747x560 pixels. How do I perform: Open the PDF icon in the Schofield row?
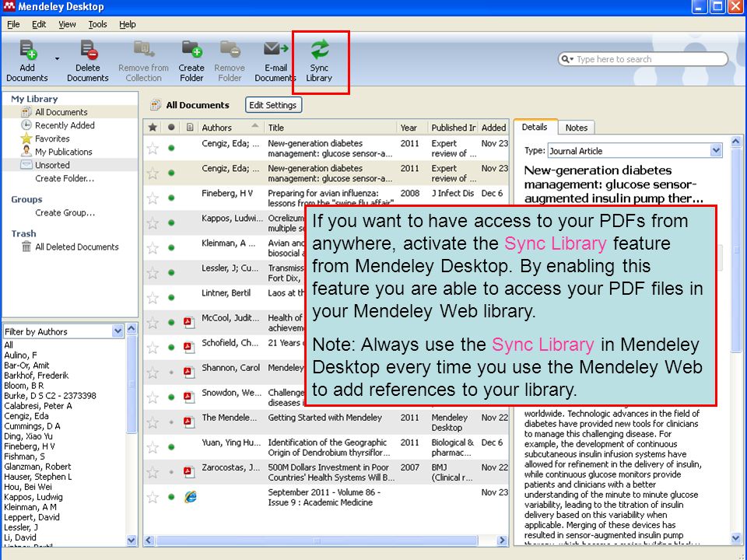point(189,347)
